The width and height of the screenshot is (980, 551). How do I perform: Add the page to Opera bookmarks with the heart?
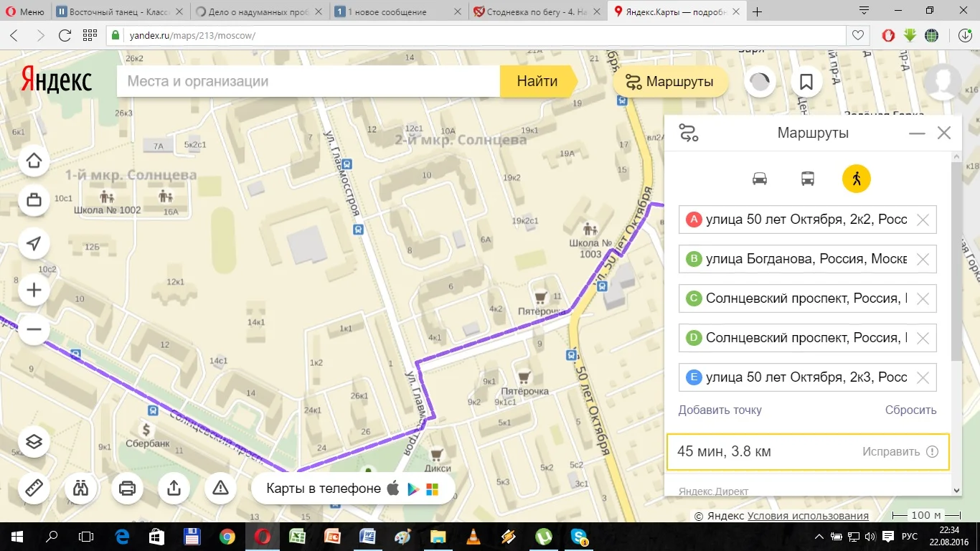[x=857, y=35]
